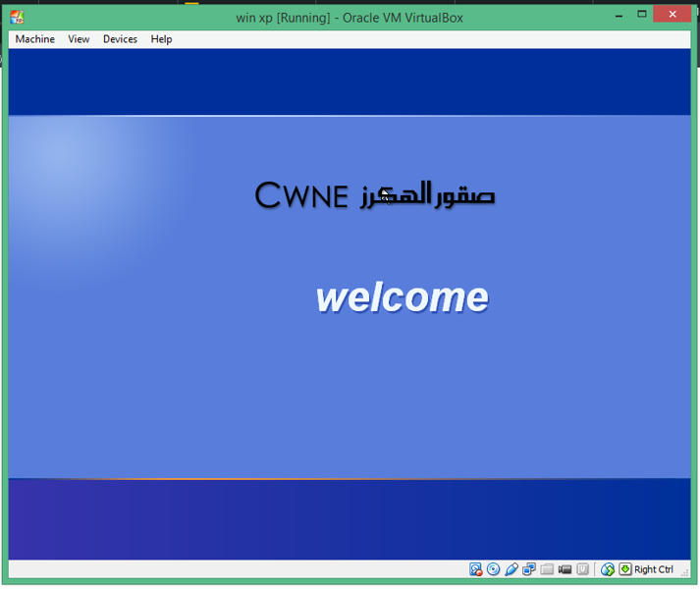Click the optical disc (CD/DVD) status icon
This screenshot has height=589, width=700.
(x=493, y=569)
